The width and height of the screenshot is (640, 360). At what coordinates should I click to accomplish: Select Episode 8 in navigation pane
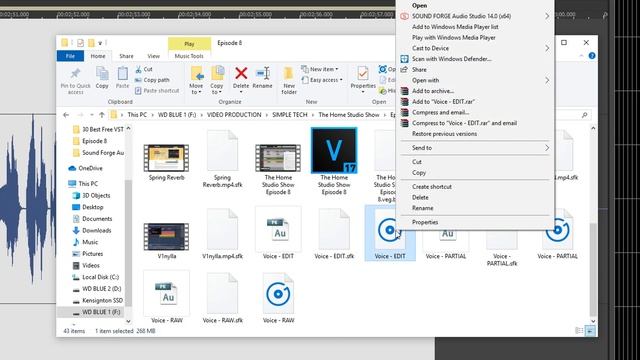pyautogui.click(x=90, y=141)
